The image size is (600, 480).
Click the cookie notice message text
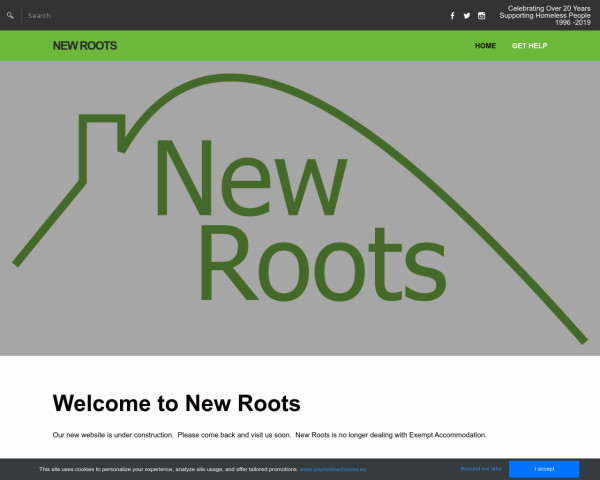[168, 469]
